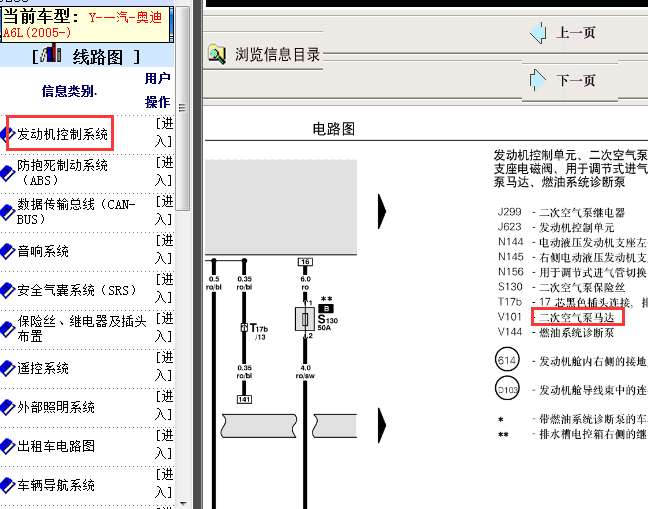Click the 上一页 left arrow icon
The width and height of the screenshot is (648, 509).
click(538, 33)
